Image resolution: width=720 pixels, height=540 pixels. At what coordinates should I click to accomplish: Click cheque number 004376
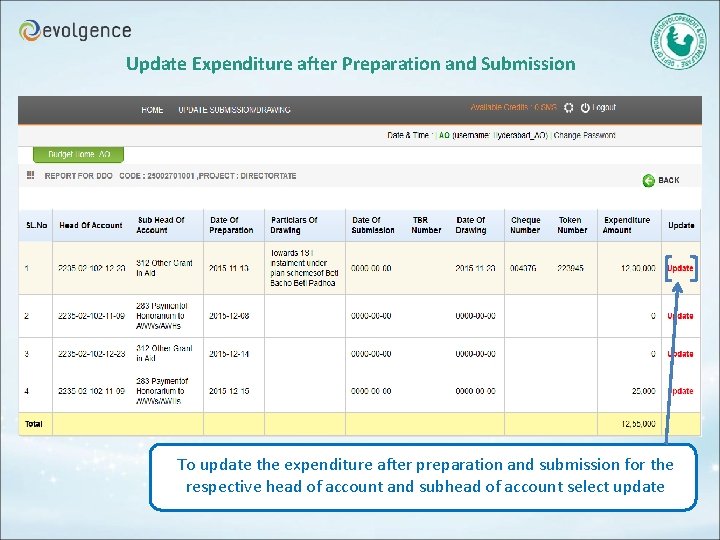coord(523,268)
